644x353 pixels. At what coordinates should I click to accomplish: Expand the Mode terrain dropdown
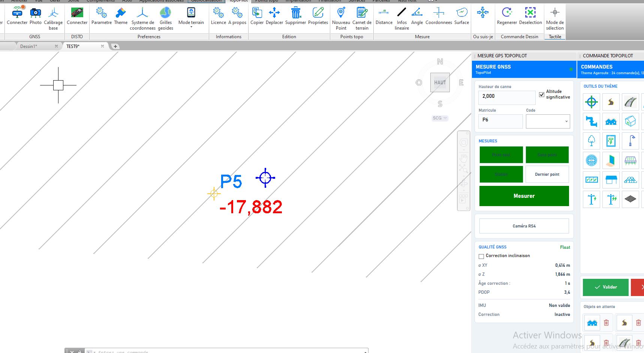tap(191, 27)
